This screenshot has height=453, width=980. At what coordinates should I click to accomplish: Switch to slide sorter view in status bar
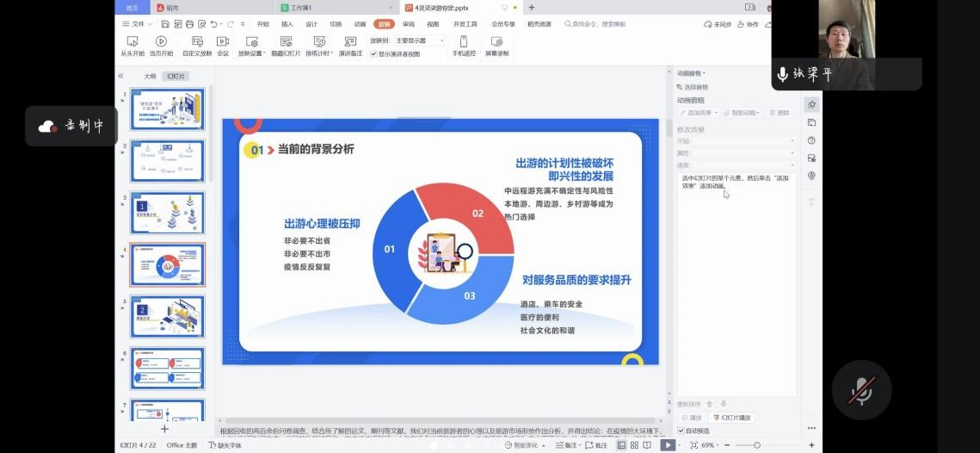click(x=636, y=445)
